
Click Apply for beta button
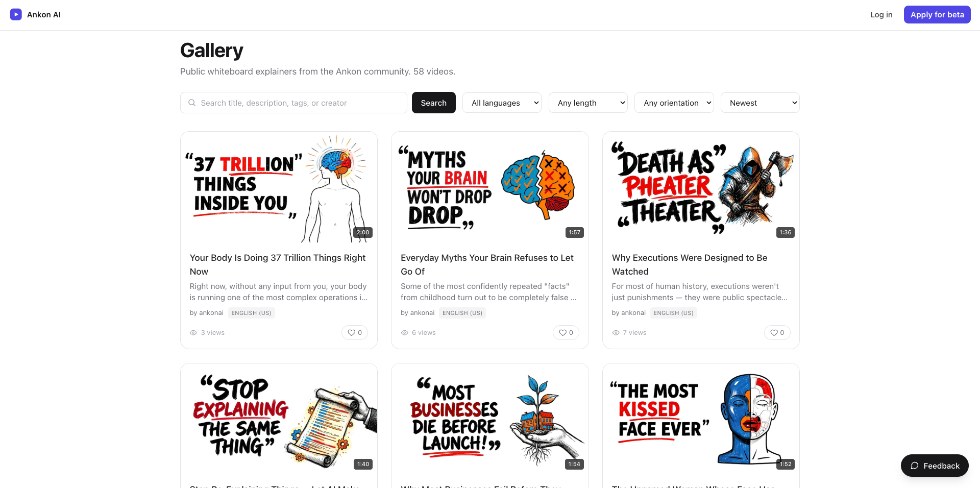pyautogui.click(x=937, y=14)
